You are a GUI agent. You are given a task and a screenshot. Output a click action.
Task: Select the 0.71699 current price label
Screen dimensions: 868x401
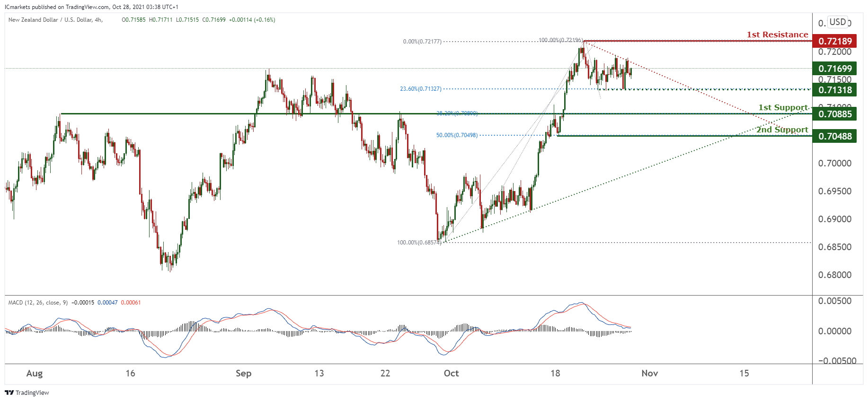[835, 69]
